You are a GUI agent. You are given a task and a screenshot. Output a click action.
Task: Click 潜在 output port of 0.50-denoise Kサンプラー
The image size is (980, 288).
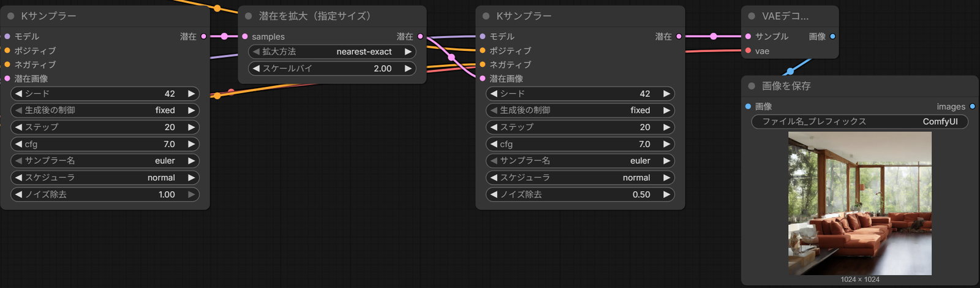[679, 37]
